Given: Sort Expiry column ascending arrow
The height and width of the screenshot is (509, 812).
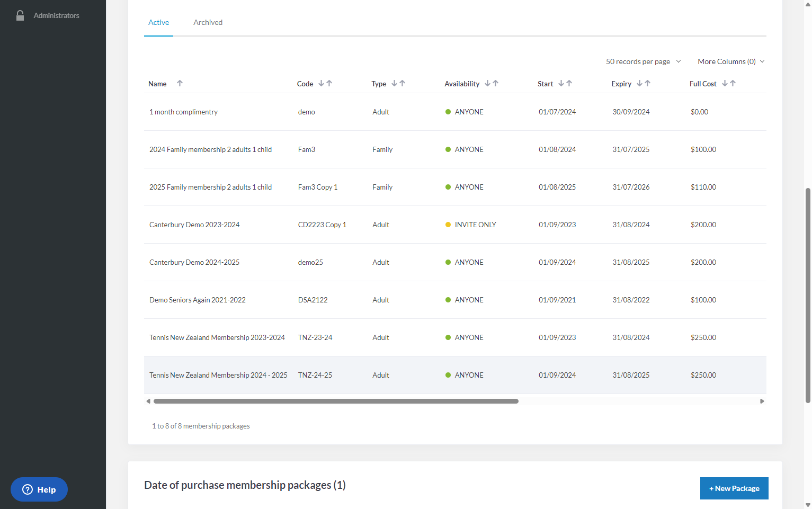Looking at the screenshot, I should tap(648, 83).
